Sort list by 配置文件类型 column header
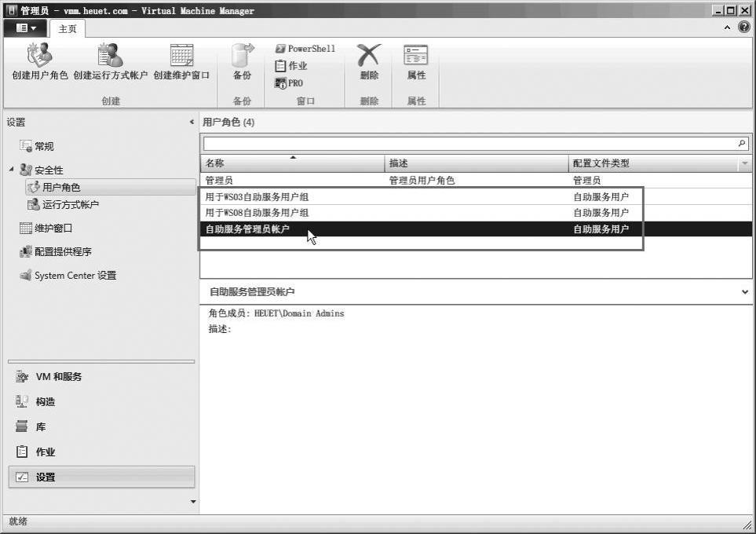Image resolution: width=756 pixels, height=534 pixels. (601, 163)
